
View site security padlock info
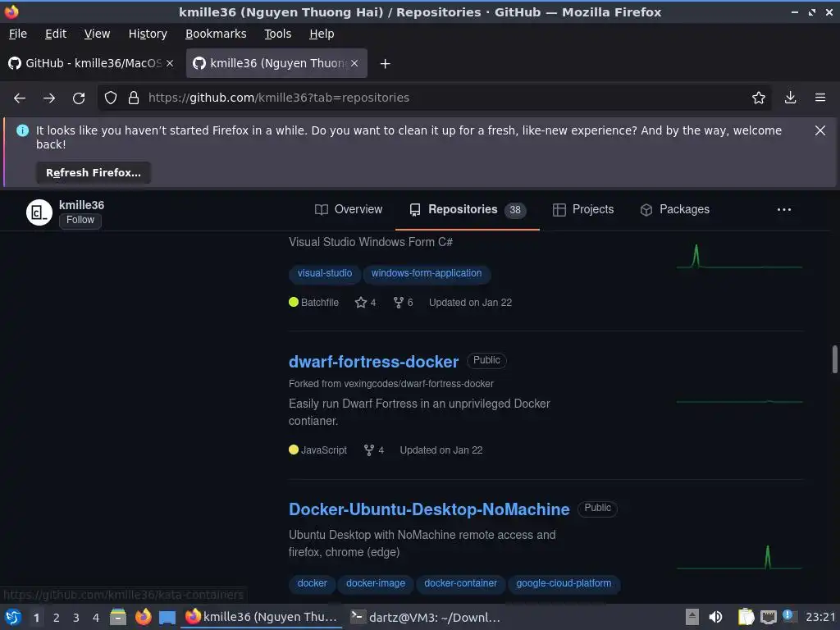coord(134,98)
